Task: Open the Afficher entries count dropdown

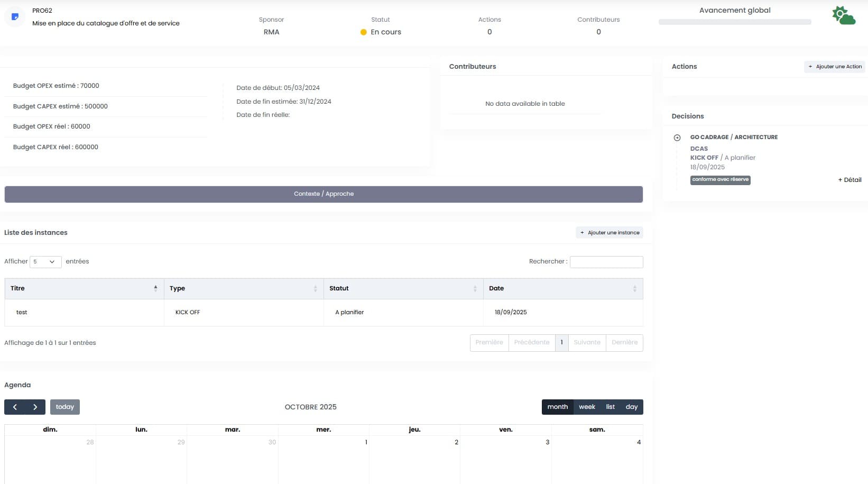Action: (45, 261)
